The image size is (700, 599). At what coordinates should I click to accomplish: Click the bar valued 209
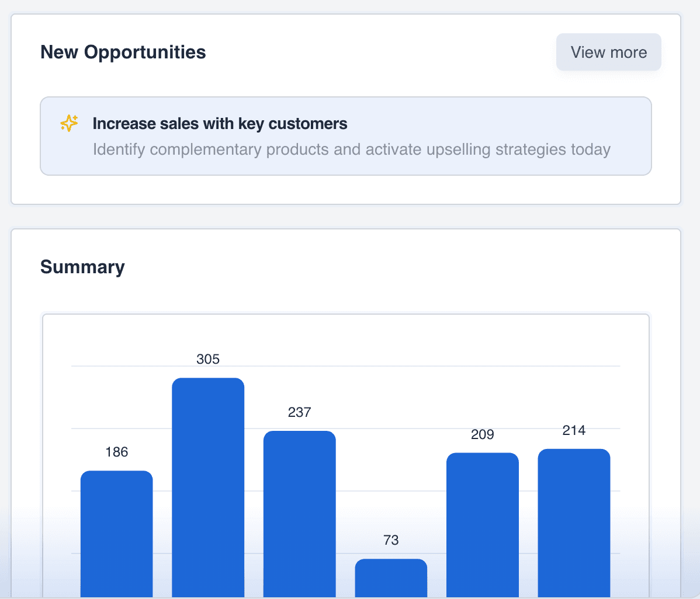click(482, 523)
